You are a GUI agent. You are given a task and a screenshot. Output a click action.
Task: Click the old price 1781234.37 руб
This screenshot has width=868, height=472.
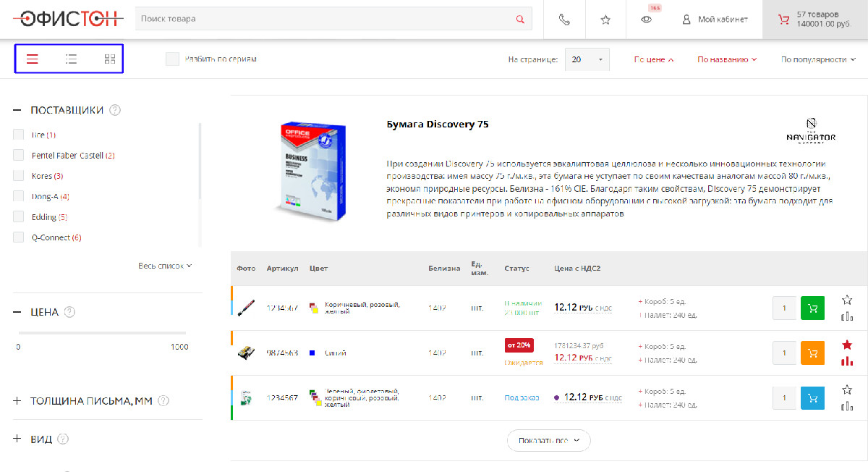pos(579,345)
